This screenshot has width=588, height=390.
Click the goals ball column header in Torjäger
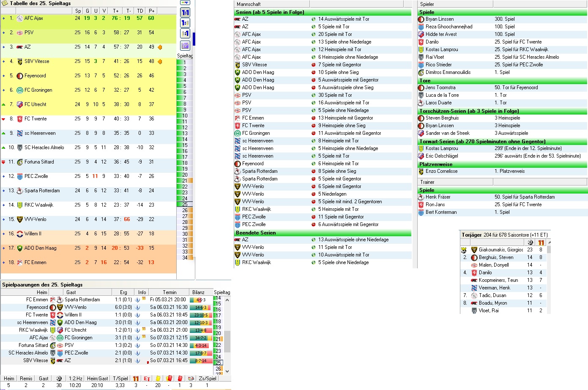[x=531, y=243]
